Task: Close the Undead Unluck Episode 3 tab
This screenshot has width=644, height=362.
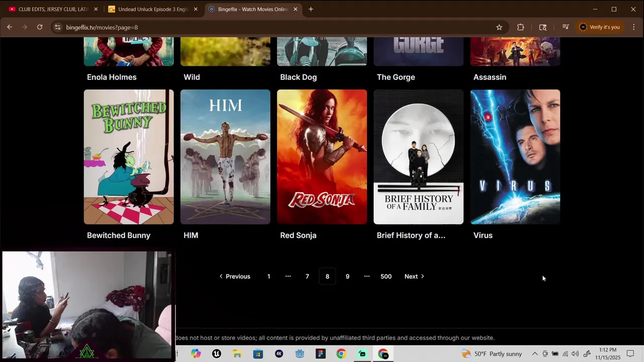Action: pos(196,9)
